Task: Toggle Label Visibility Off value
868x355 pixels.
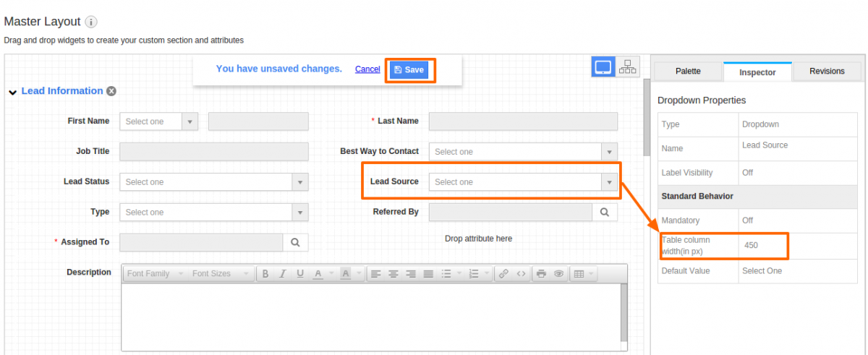Action: point(748,173)
